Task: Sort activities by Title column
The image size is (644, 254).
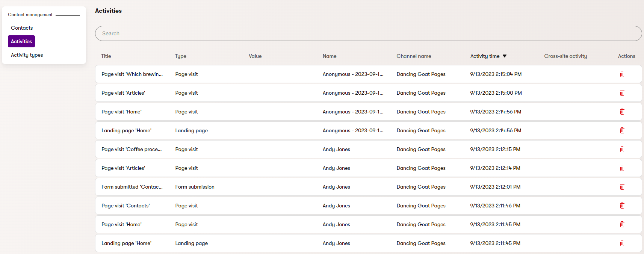Action: 106,56
